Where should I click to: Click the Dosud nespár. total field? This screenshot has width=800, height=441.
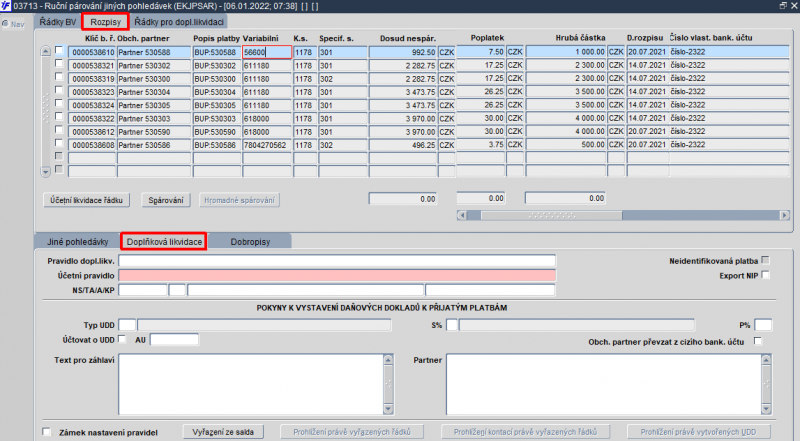point(403,199)
